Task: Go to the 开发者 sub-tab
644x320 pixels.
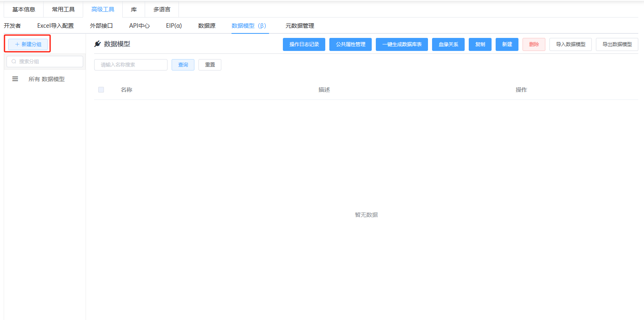Action: point(12,26)
